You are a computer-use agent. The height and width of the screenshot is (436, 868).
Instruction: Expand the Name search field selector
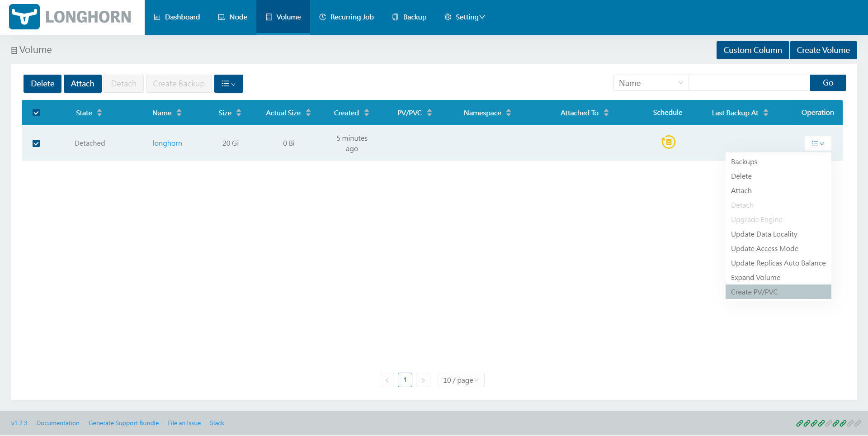[x=651, y=83]
